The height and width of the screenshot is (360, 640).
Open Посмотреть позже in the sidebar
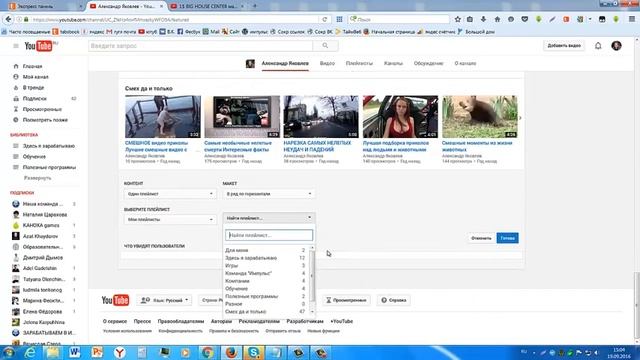click(45, 120)
